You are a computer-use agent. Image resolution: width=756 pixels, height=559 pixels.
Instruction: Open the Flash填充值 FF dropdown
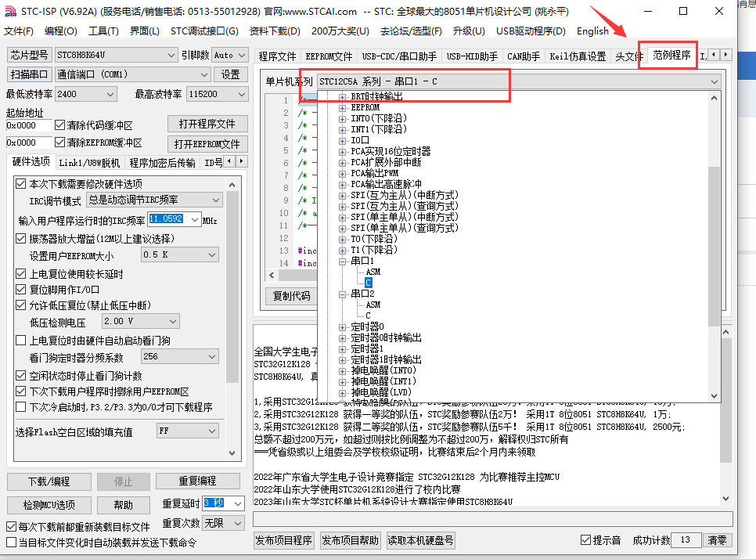point(212,431)
